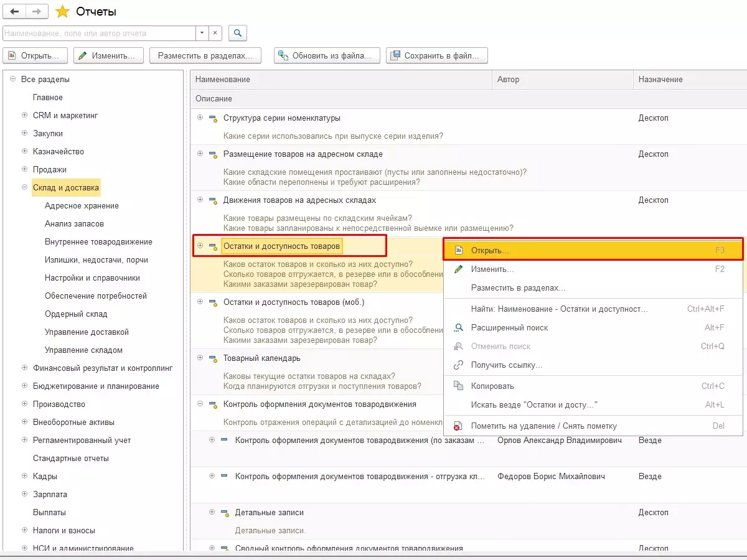Click the Структура серии номенклатуры report icon
The image size is (747, 560).
pos(213,118)
